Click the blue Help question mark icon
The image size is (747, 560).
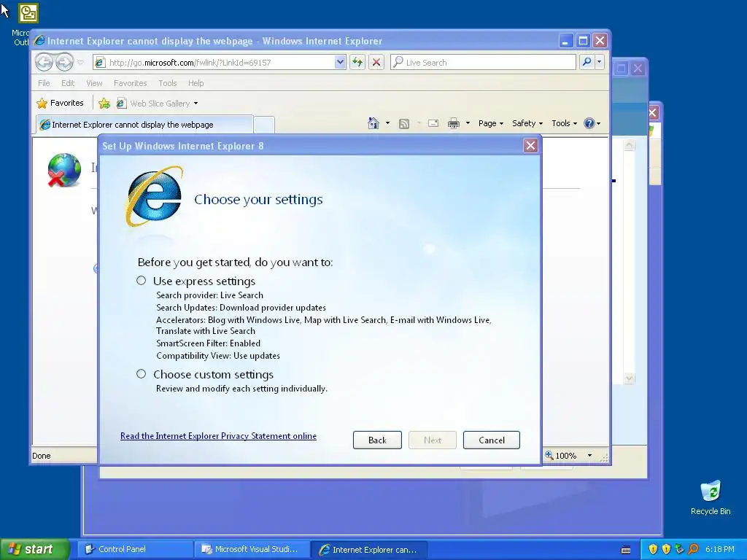pos(589,123)
